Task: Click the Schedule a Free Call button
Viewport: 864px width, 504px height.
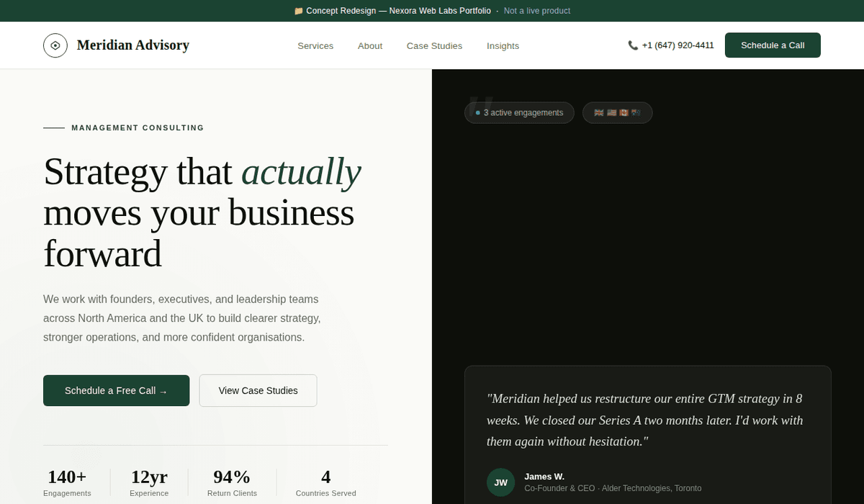Action: [x=117, y=391]
